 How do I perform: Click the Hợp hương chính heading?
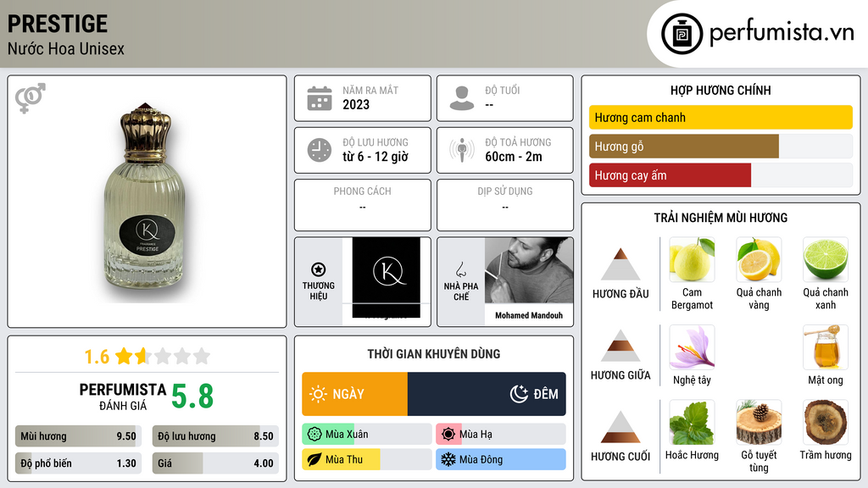721,90
